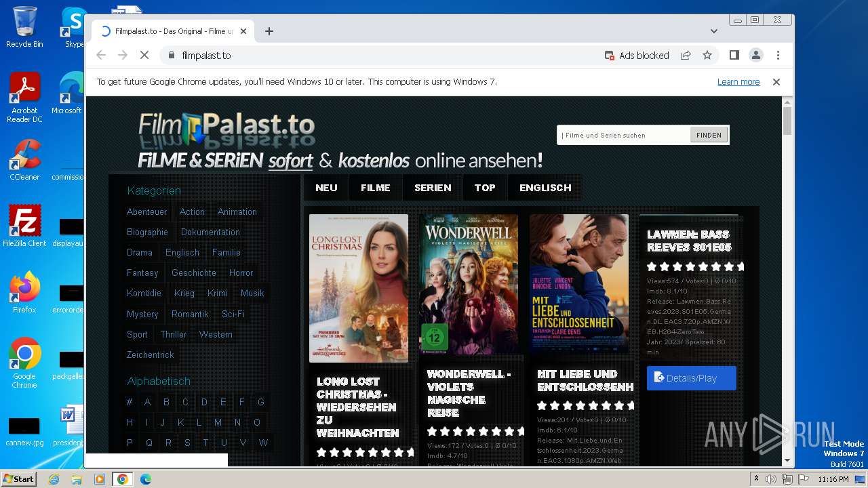Select the Western category
This screenshot has height=488, width=868.
[x=216, y=335]
